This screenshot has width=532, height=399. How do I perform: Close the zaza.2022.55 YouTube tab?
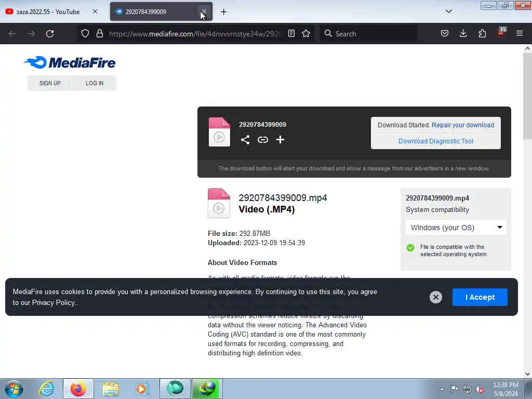95,11
